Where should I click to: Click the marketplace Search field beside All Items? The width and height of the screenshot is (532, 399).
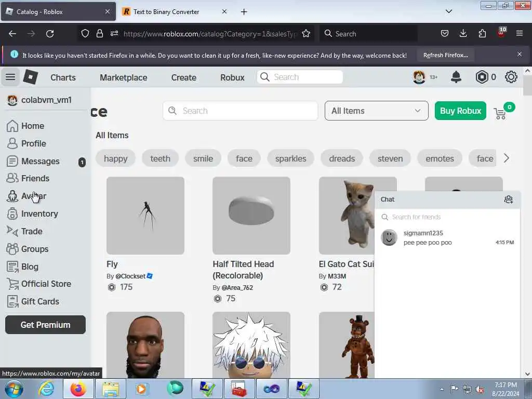(240, 111)
